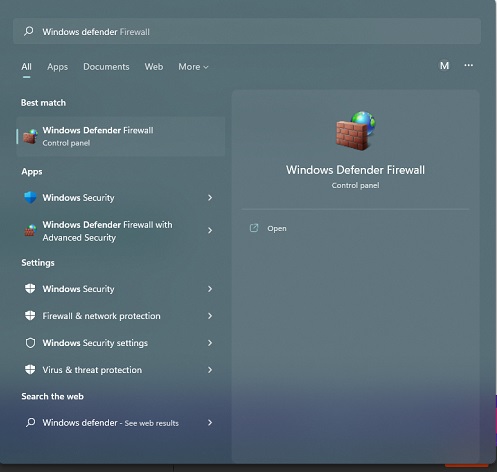Expand the web results arrow
This screenshot has width=497, height=472.
210,423
